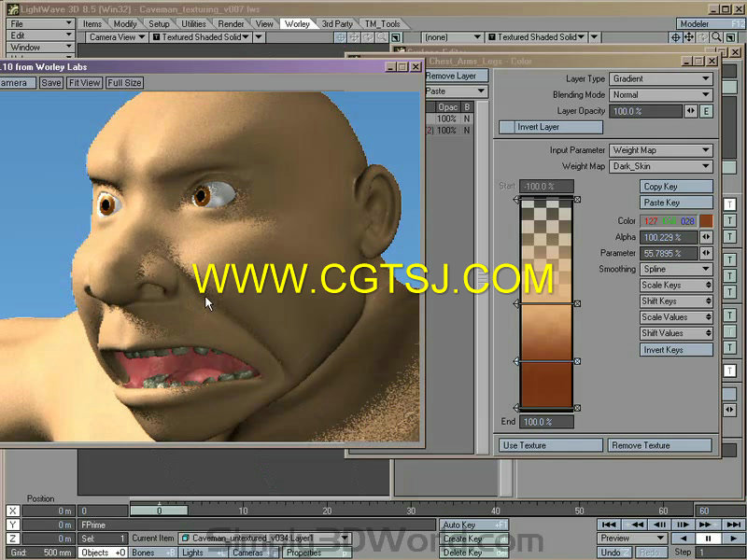
Task: Jump to the last frame
Action: [734, 525]
